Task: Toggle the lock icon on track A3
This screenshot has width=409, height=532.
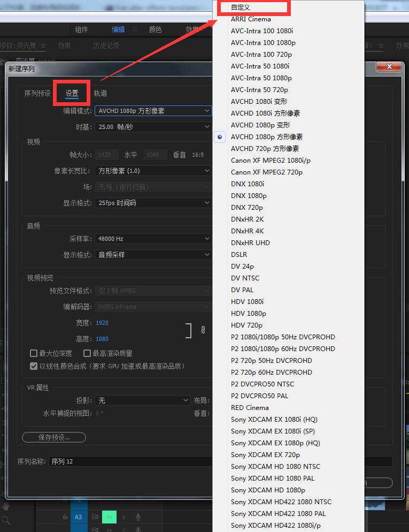Action: [x=65, y=516]
